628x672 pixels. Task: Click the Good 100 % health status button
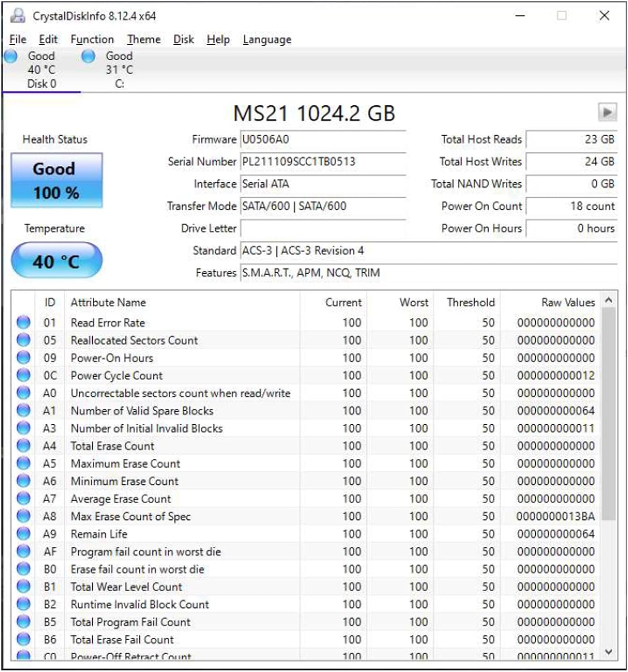tap(56, 181)
